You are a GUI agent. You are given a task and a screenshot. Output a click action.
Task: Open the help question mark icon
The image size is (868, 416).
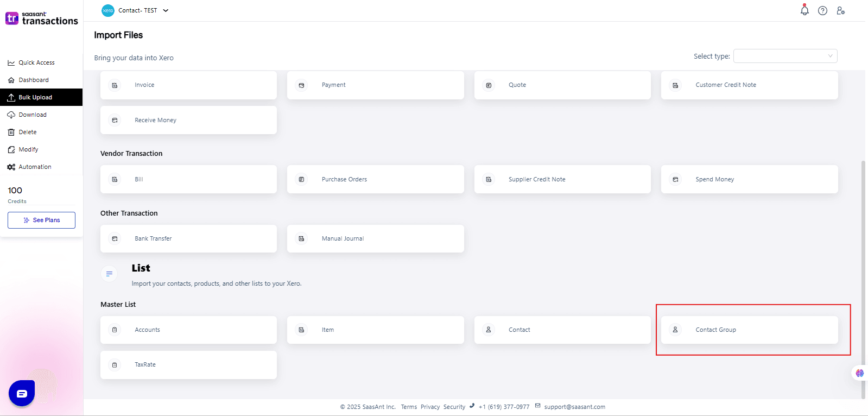[x=822, y=11]
